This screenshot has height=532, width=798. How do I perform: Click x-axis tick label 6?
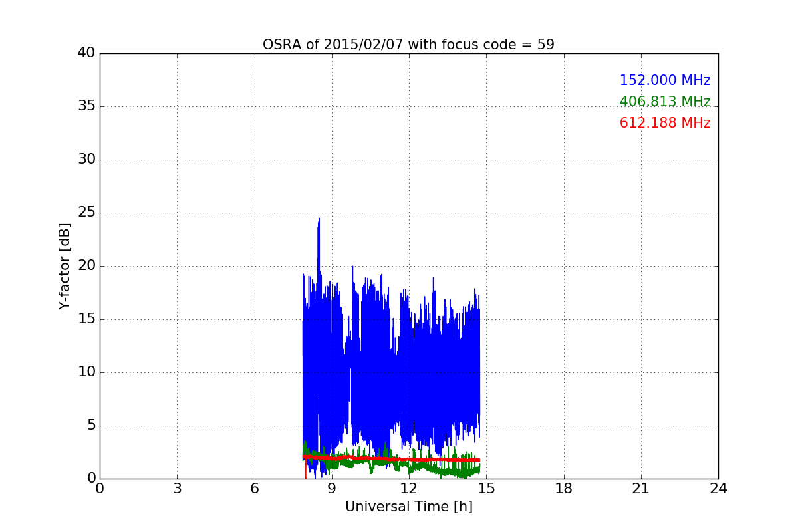254,489
